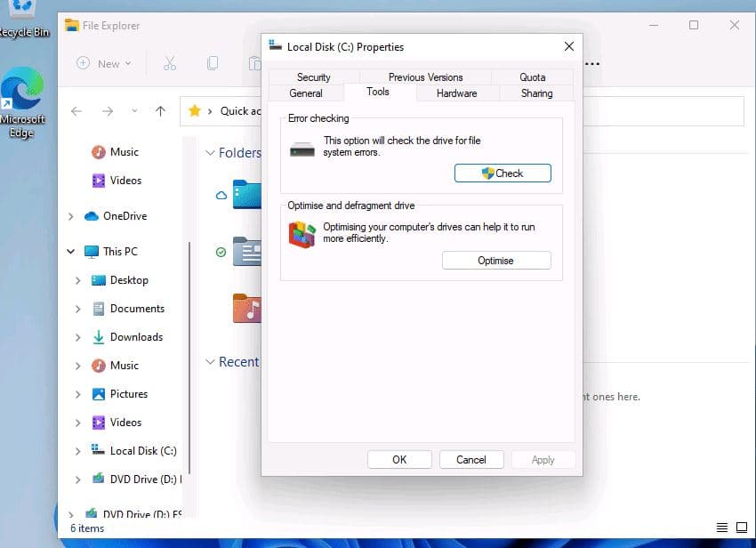
Task: Switch to thumbnail view in status bar
Action: (740, 528)
